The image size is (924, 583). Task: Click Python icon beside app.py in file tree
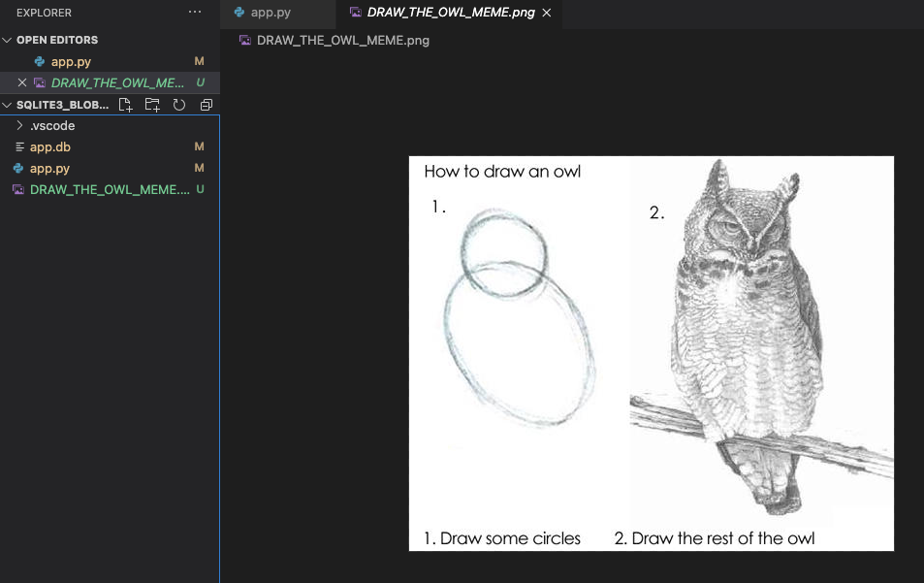(x=18, y=168)
